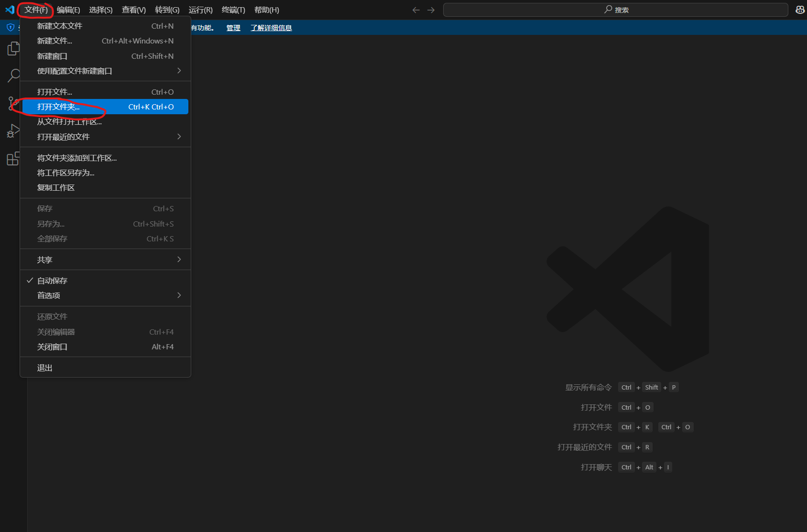Toggle the 自动保存 auto save option
Image resolution: width=807 pixels, height=532 pixels.
pyautogui.click(x=53, y=281)
